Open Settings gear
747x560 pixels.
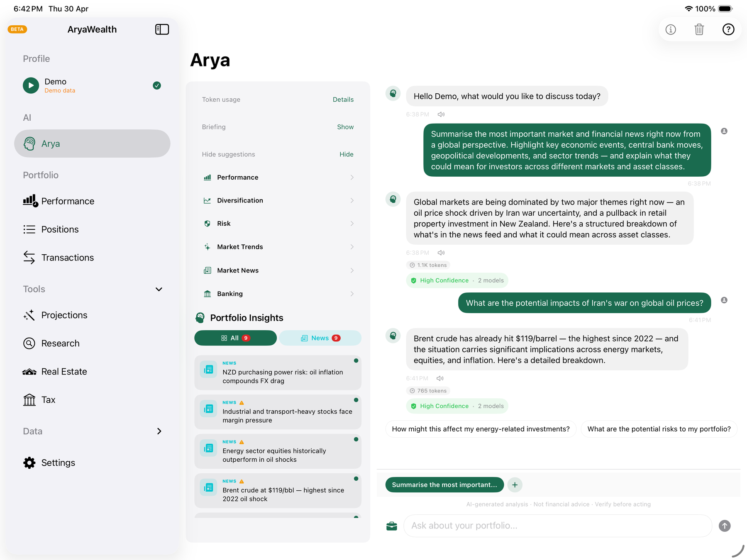92,463
